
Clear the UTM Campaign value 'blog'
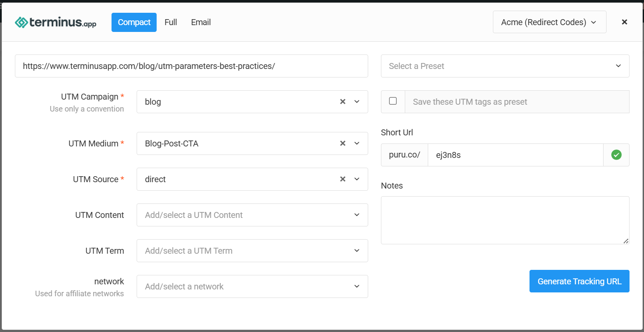tap(343, 102)
